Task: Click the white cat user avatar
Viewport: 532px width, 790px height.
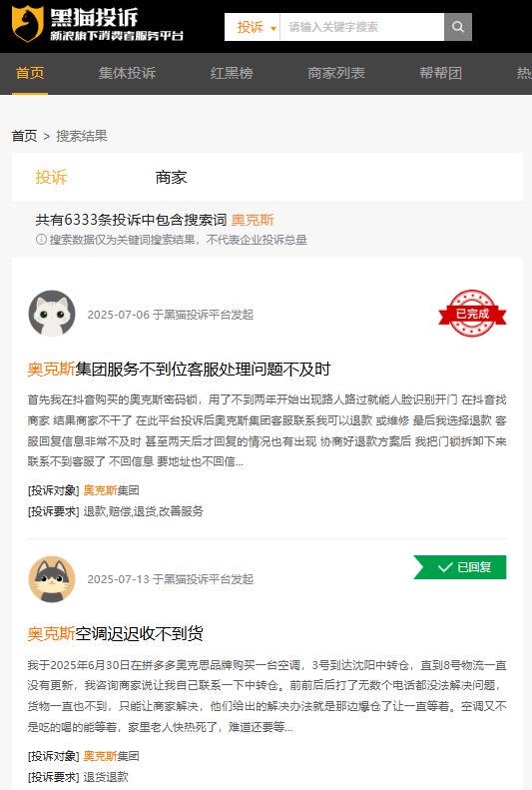Action: click(x=52, y=314)
